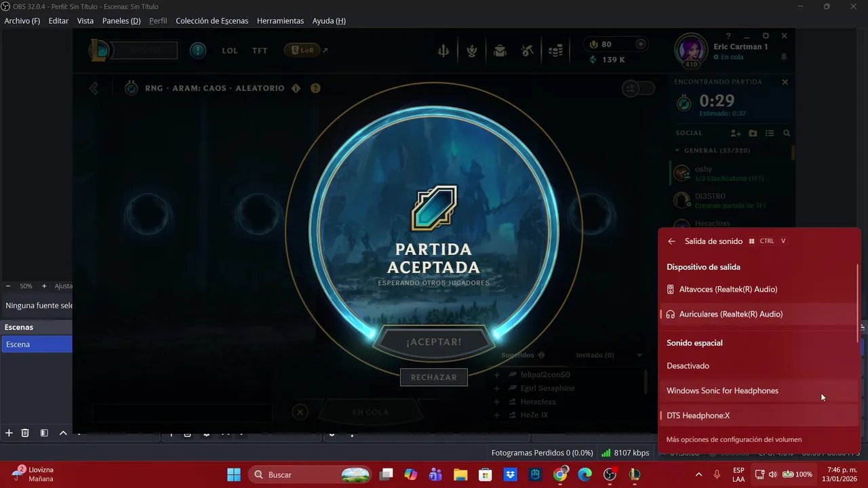Go back with the lobby arrow icon
This screenshot has height=488, width=868.
pos(94,88)
